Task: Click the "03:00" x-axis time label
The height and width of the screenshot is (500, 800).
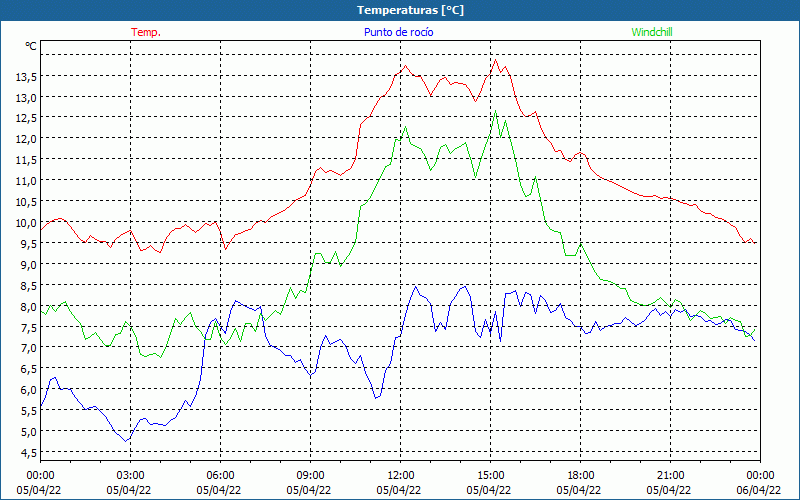Action: coord(131,476)
